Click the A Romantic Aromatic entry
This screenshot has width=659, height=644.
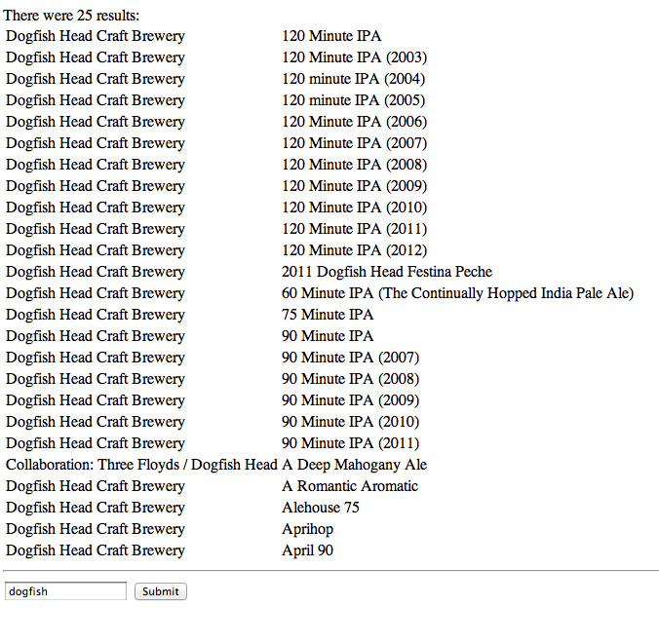pyautogui.click(x=350, y=485)
